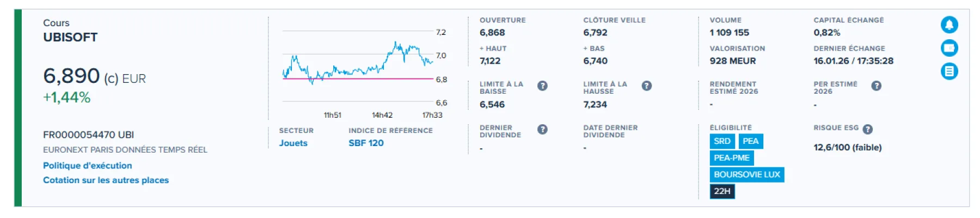Click the wallet portfolio icon

[x=949, y=48]
